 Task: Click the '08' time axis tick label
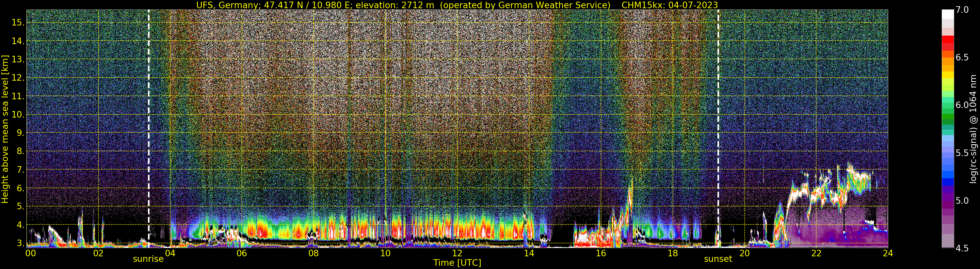(x=313, y=253)
